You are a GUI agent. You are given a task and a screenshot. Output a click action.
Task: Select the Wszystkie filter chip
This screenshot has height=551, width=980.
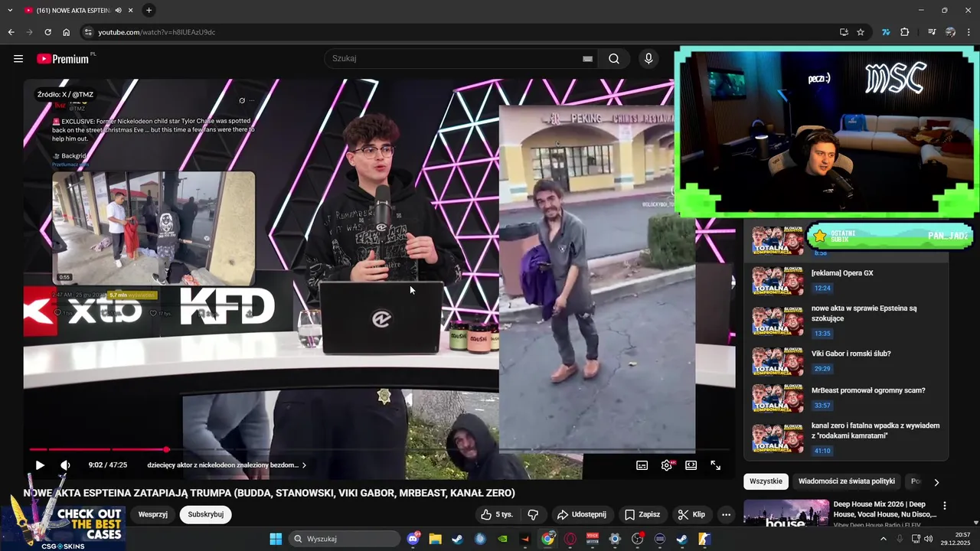[766, 481]
